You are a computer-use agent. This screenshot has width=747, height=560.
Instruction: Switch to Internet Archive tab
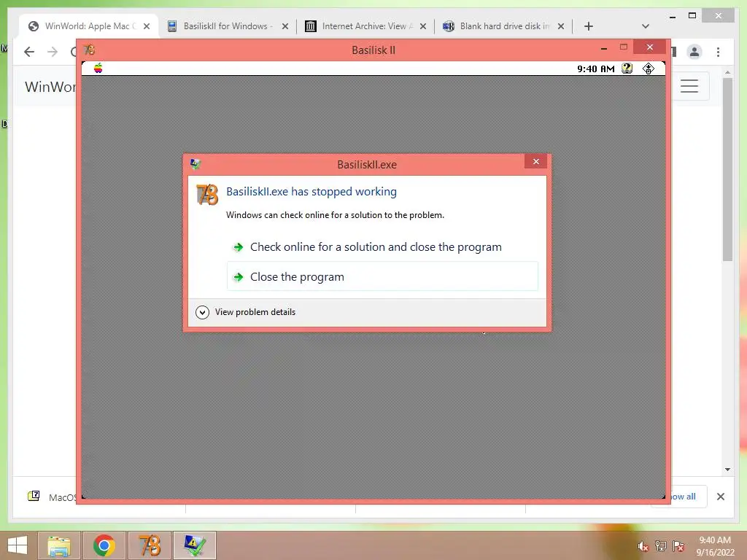coord(366,26)
